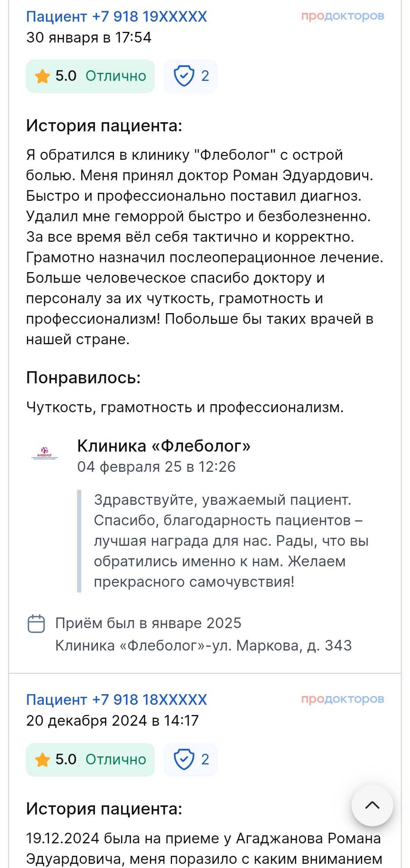Tap "5.0 Отлично" badge in 30 января review
This screenshot has width=410, height=868.
[90, 76]
